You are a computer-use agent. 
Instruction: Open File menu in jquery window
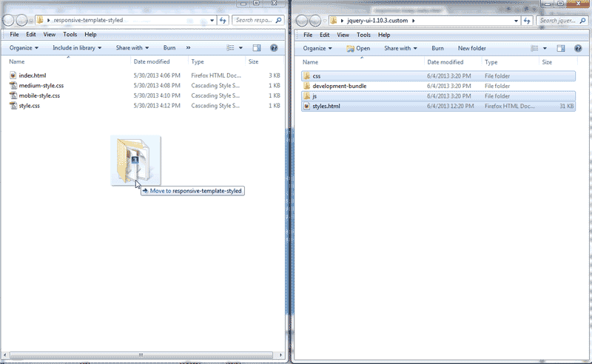(x=308, y=35)
